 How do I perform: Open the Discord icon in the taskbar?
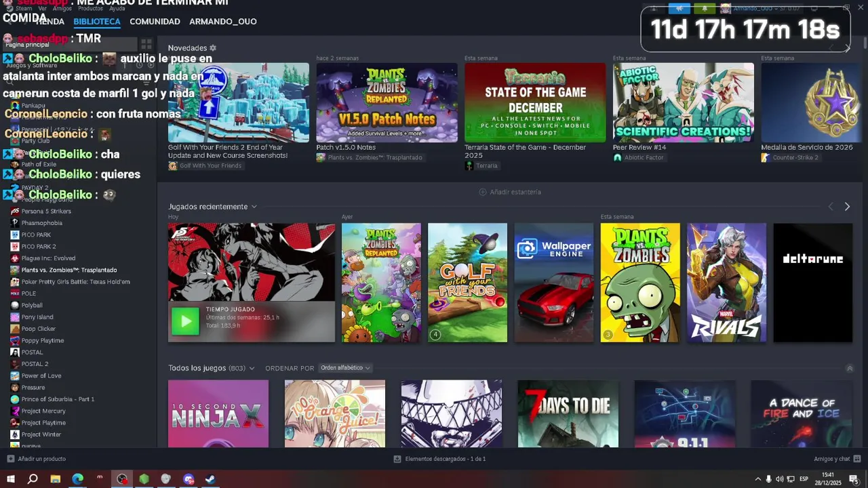coord(189,479)
